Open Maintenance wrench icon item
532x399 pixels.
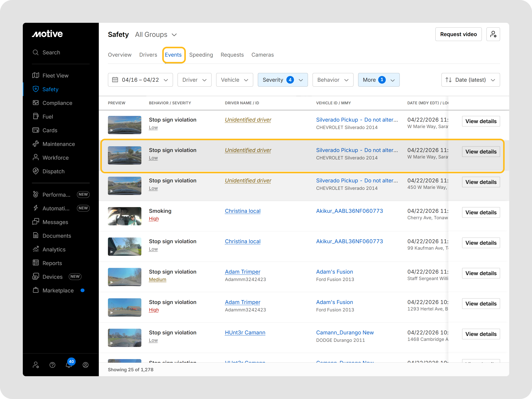pos(36,144)
